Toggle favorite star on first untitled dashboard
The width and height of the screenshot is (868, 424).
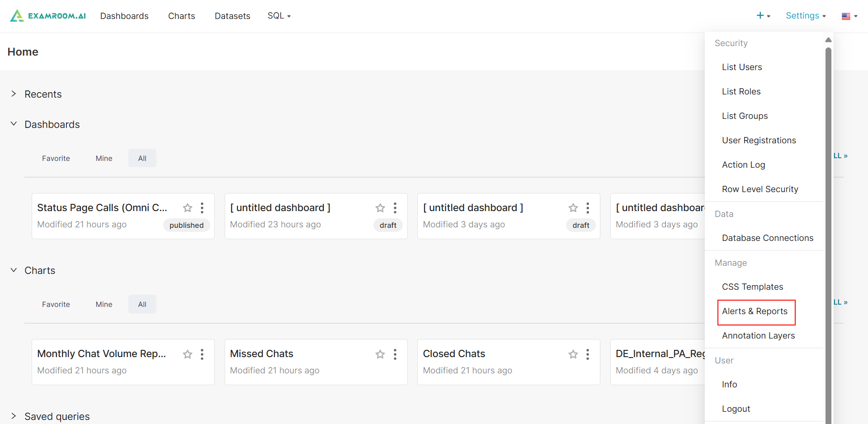click(x=380, y=208)
